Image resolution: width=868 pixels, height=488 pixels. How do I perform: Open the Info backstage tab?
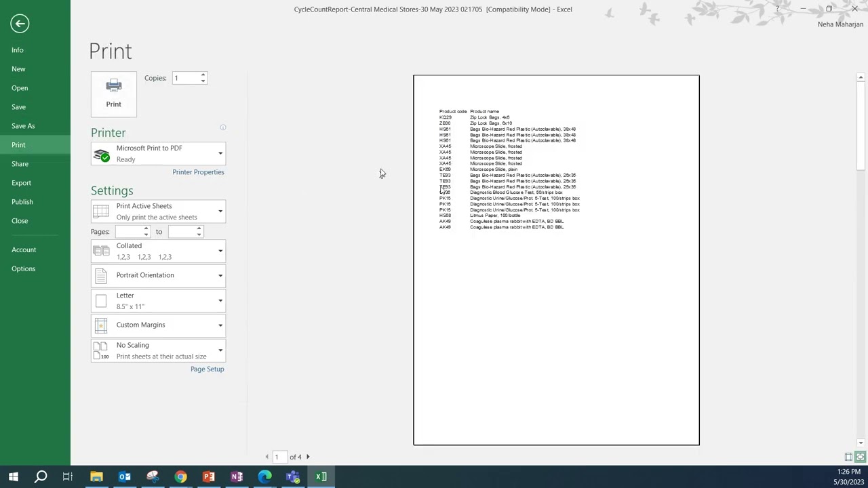click(35, 50)
